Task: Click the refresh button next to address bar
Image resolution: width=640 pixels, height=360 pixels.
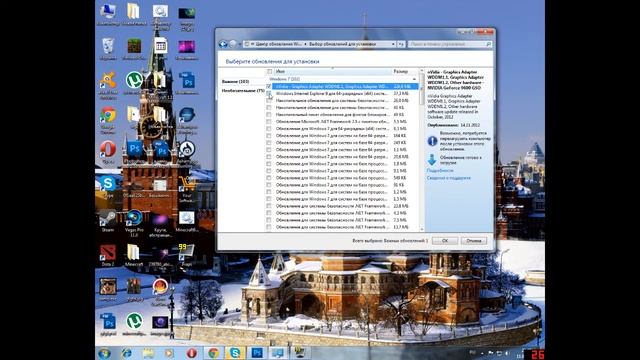Action: [x=401, y=44]
